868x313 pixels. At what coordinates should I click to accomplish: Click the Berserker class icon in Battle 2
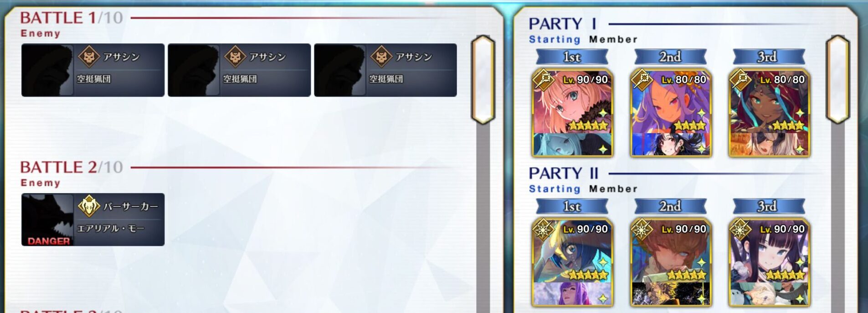89,206
